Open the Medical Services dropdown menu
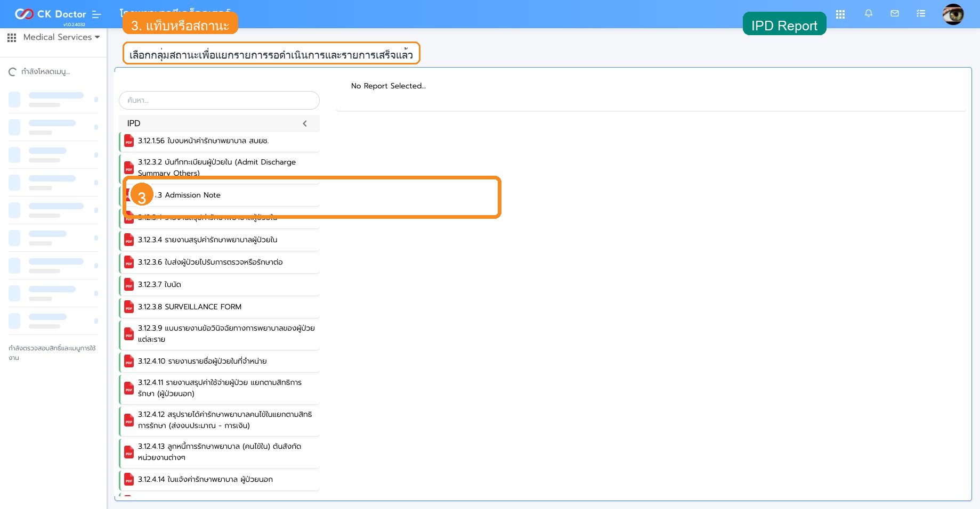The height and width of the screenshot is (509, 980). [x=61, y=37]
